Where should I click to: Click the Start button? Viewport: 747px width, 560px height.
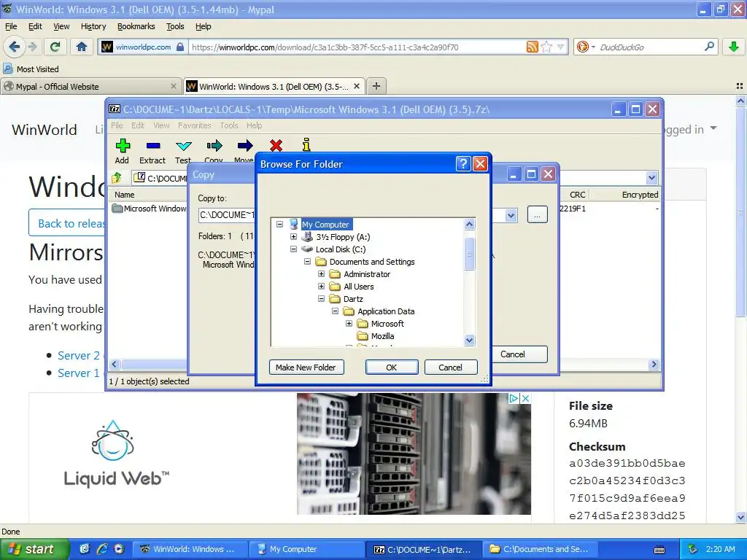(x=34, y=549)
